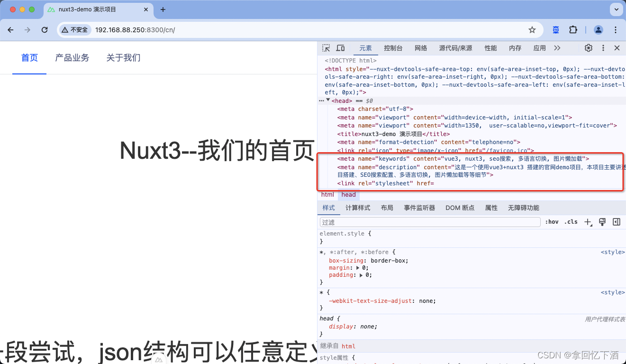Open the 布局 subtab
The height and width of the screenshot is (364, 626).
[387, 208]
